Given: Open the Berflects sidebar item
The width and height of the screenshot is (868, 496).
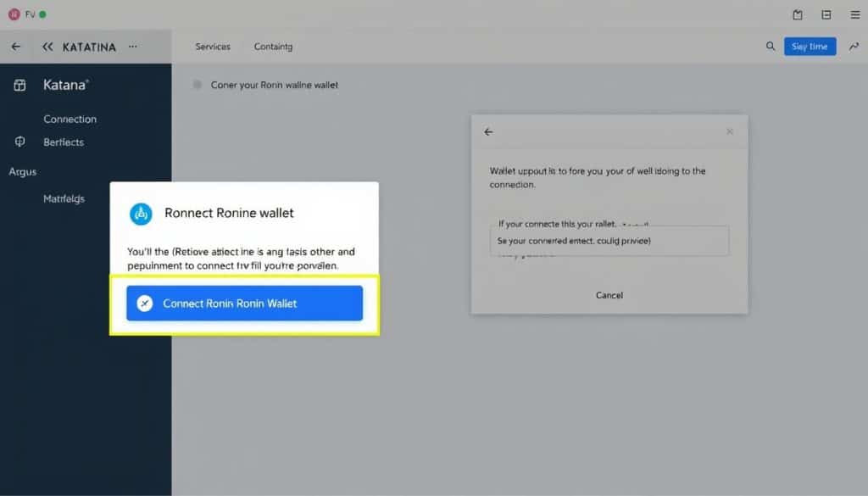Looking at the screenshot, I should coord(64,142).
